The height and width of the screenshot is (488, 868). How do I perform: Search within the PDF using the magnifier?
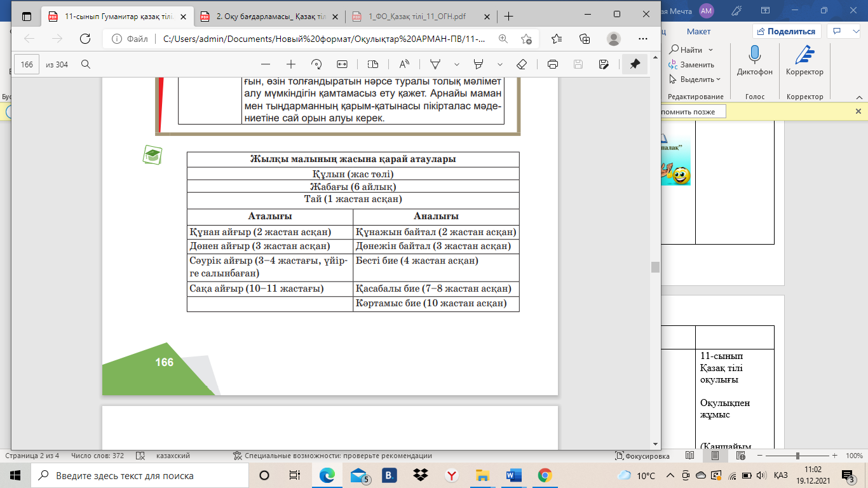coord(85,64)
